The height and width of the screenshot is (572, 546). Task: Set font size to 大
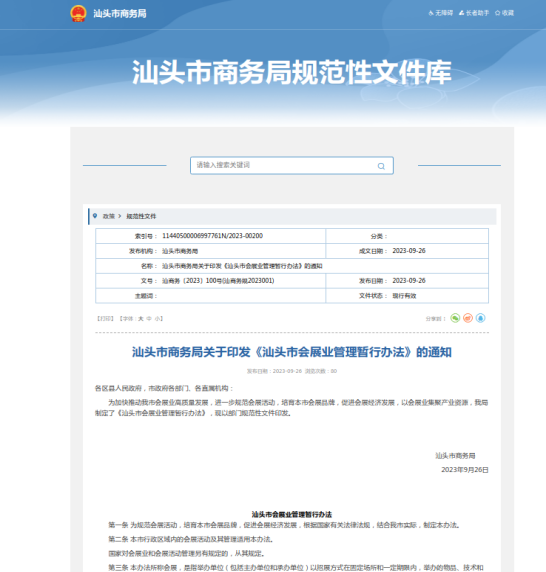[x=141, y=318]
